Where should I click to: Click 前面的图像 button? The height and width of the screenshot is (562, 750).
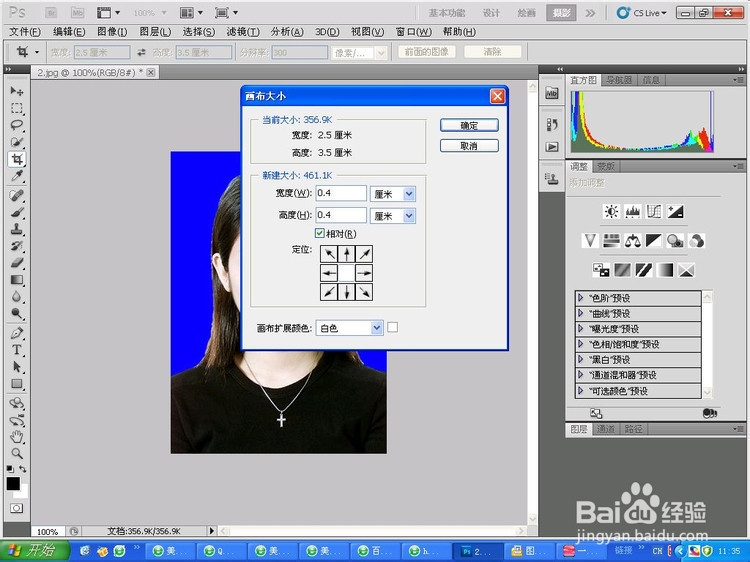point(427,52)
